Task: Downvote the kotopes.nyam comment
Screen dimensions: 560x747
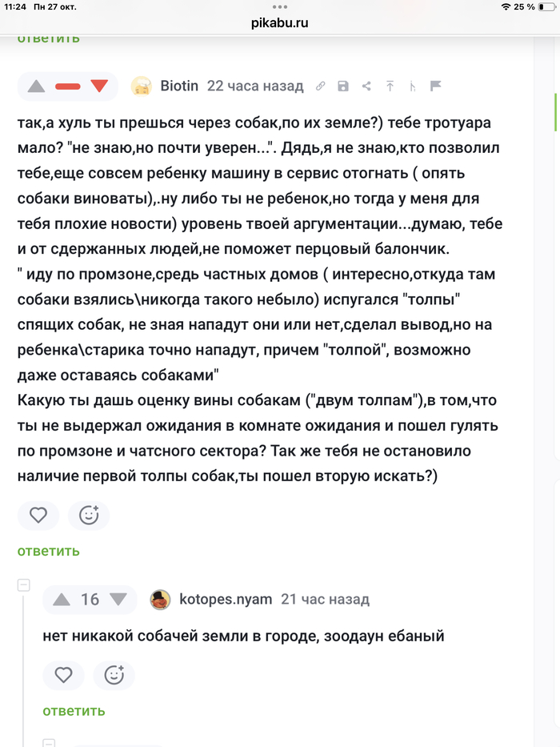Action: point(118,599)
